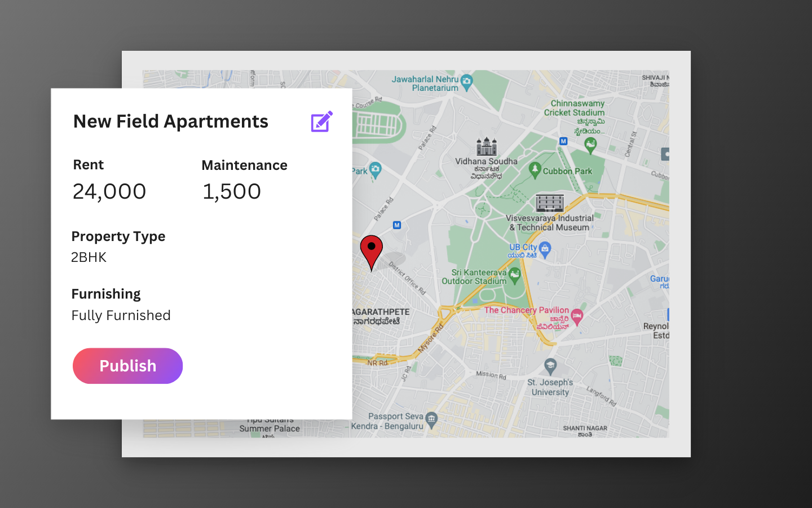The width and height of the screenshot is (812, 508).
Task: Click the District Office Rd label
Action: [x=407, y=278]
